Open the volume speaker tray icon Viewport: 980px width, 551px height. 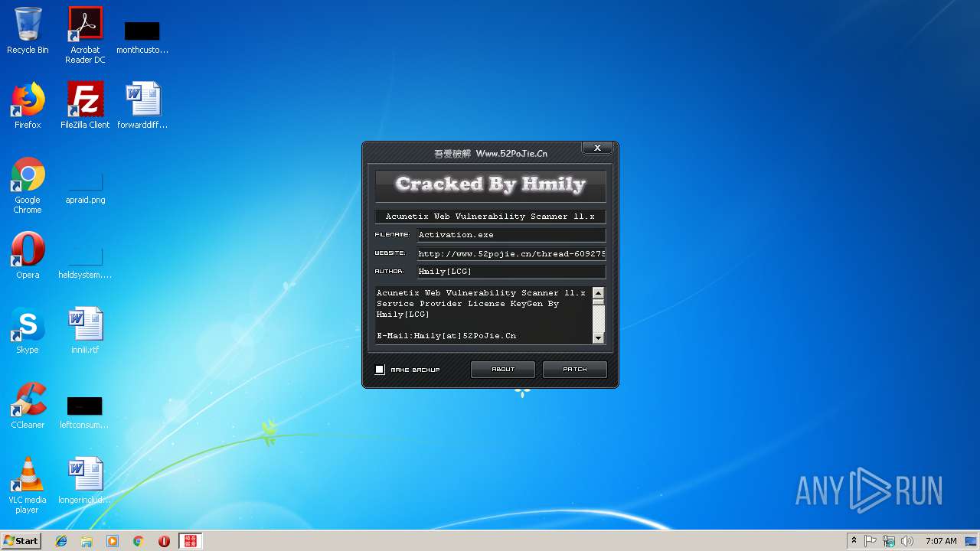907,541
